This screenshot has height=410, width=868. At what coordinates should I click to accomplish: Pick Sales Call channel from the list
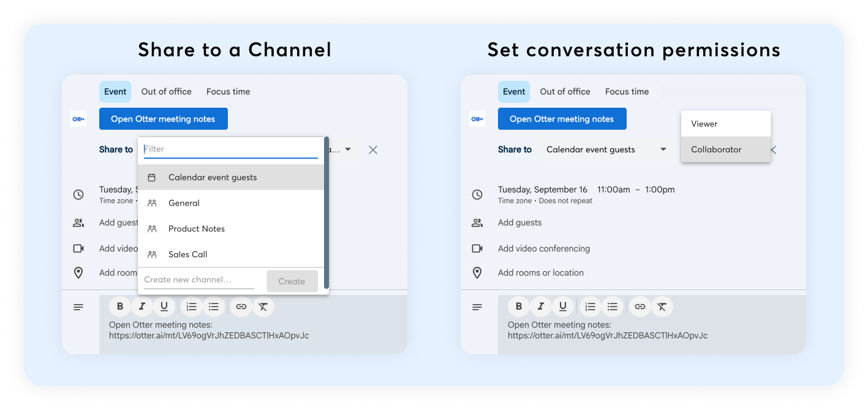point(188,255)
